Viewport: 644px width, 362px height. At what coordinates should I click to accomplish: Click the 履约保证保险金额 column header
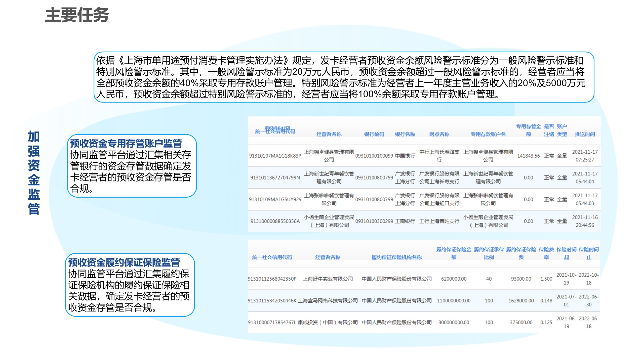click(454, 253)
